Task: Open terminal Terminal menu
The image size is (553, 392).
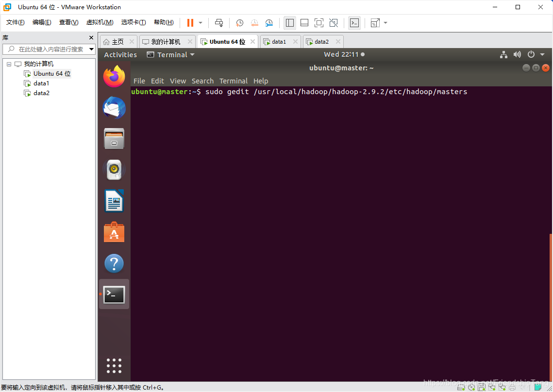Action: click(x=234, y=81)
